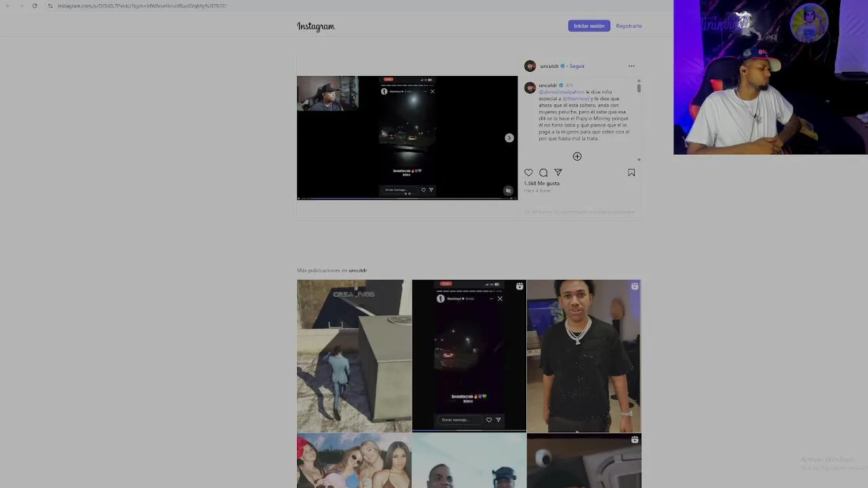This screenshot has height=488, width=868.
Task: Unmute the post video sound
Action: 508,190
